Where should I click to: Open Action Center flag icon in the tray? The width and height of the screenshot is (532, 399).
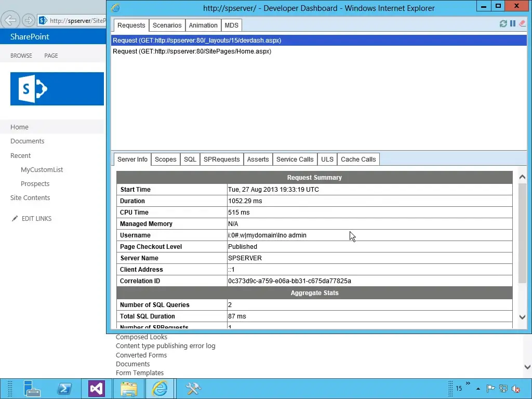490,389
